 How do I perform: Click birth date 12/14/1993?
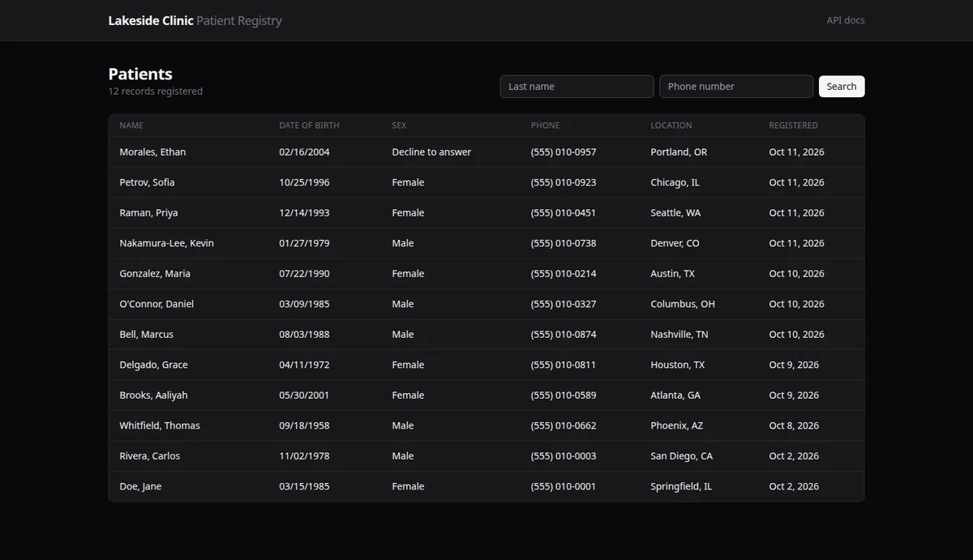pos(304,213)
